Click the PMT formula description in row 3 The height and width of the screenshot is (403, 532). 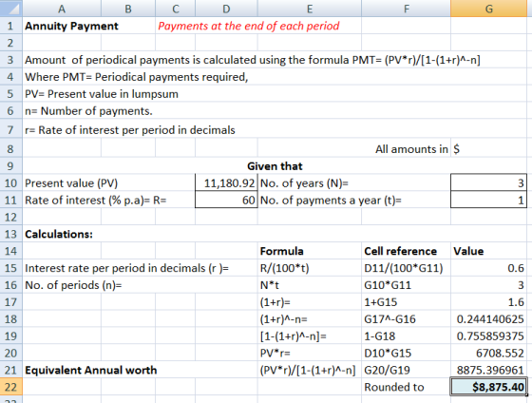(x=253, y=60)
